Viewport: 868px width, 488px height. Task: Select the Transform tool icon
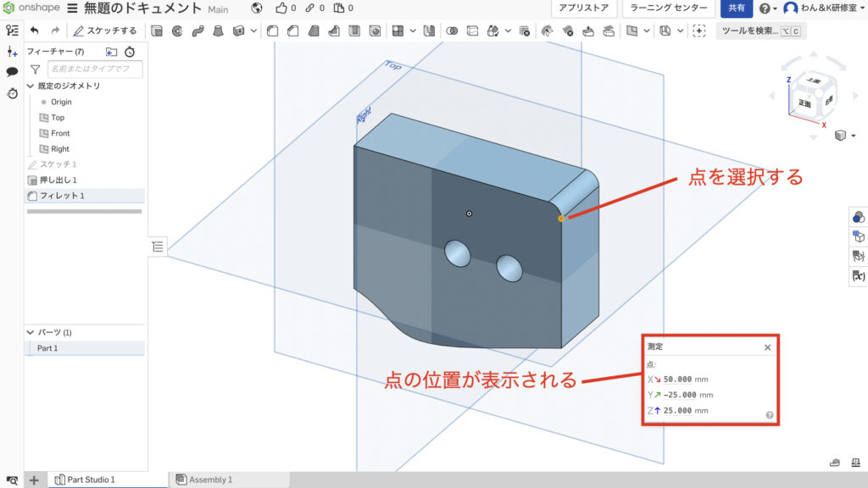point(492,31)
